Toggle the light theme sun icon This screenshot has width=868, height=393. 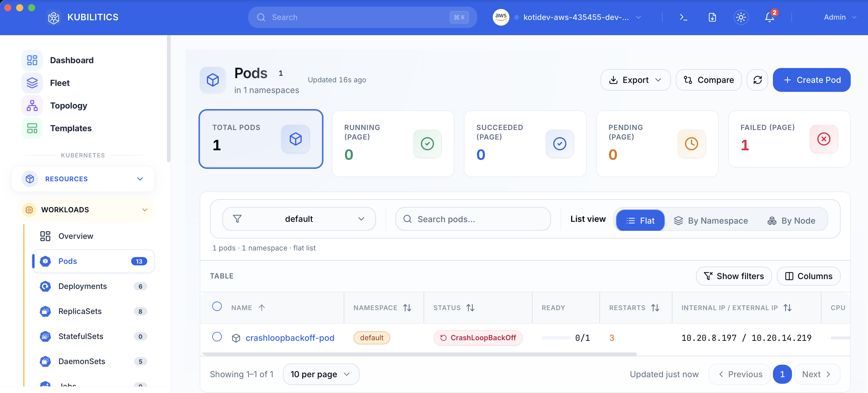(741, 17)
